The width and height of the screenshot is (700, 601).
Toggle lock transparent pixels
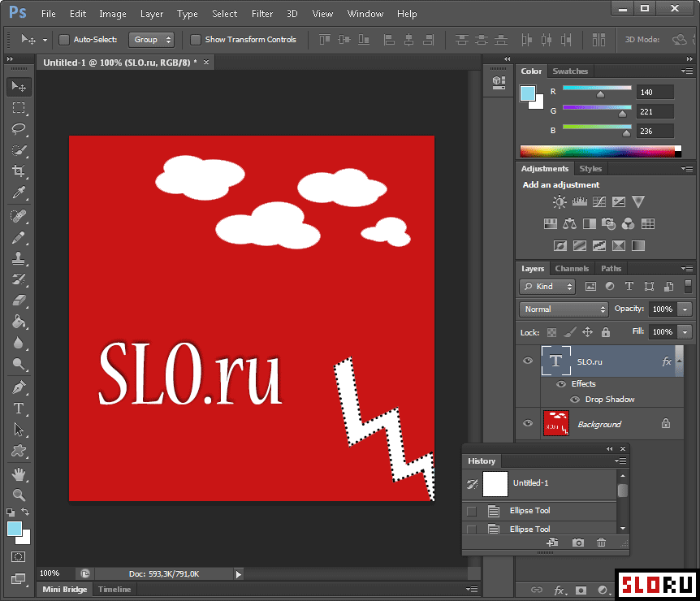pyautogui.click(x=551, y=332)
